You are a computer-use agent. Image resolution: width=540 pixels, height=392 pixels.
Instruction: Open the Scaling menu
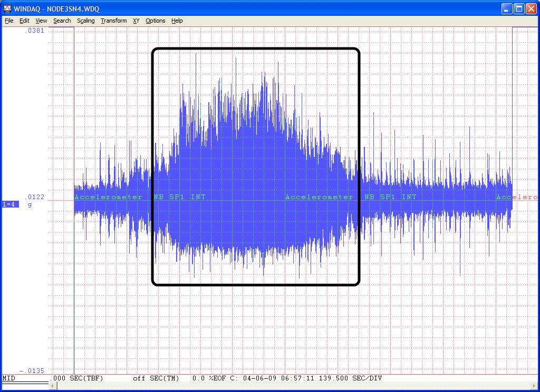86,21
